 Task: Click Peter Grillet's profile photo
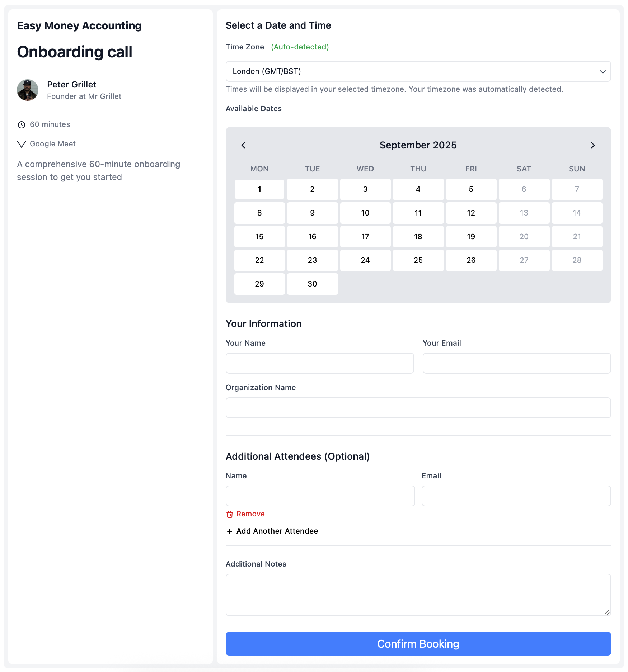[x=27, y=90]
